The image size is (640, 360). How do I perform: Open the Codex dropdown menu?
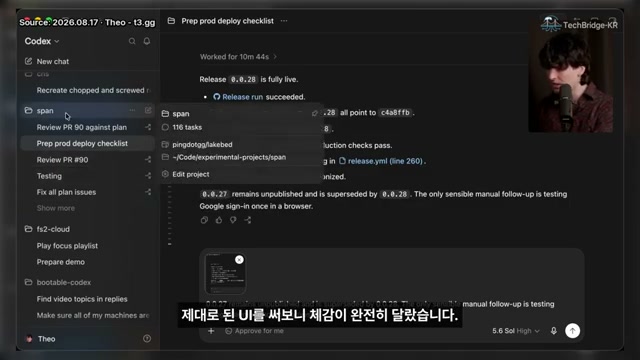(42, 41)
